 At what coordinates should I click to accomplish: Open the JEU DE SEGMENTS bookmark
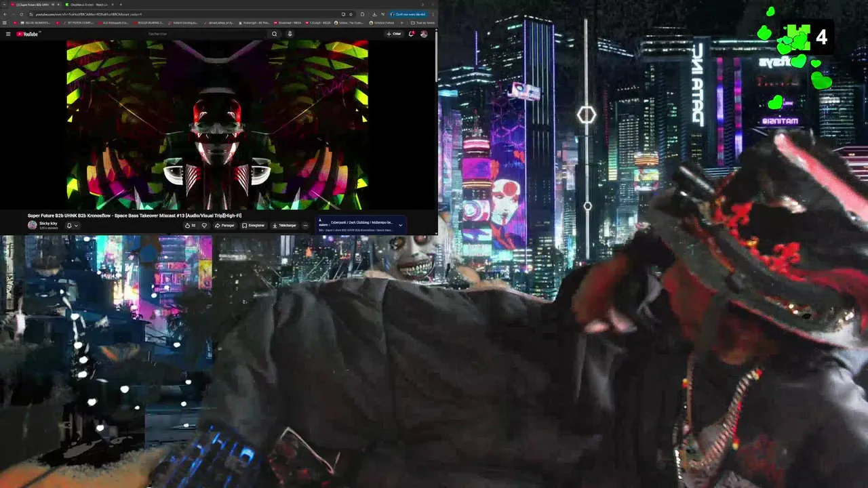[36, 23]
